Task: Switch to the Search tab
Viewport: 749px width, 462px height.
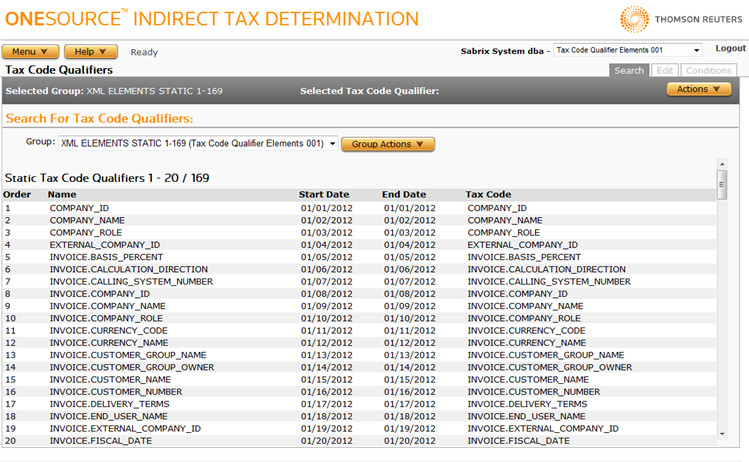Action: tap(629, 71)
